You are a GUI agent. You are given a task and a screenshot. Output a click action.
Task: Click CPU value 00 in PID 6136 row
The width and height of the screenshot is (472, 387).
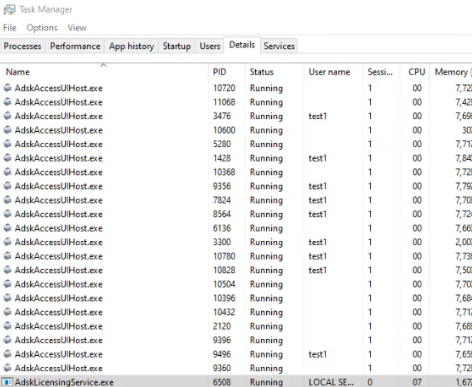(417, 228)
